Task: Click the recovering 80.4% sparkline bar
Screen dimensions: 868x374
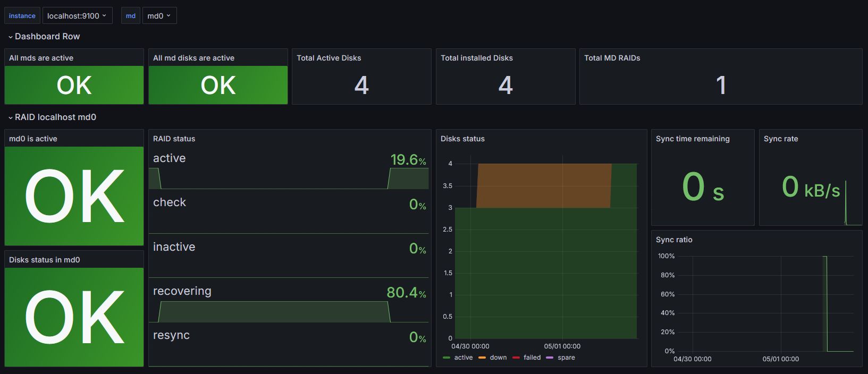Action: pos(274,312)
